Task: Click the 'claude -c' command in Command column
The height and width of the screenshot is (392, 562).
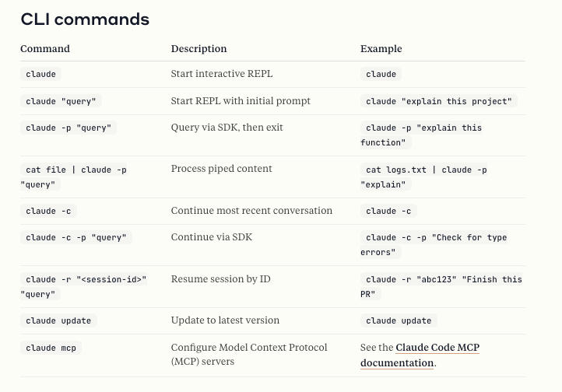Action: [49, 211]
